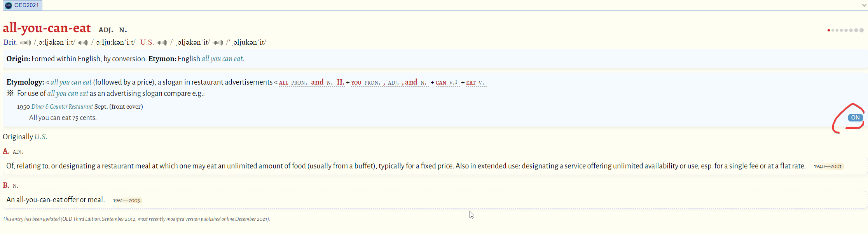The height and width of the screenshot is (234, 868).
Task: Click the Diner & Counter Restaurant source
Action: coord(62,107)
